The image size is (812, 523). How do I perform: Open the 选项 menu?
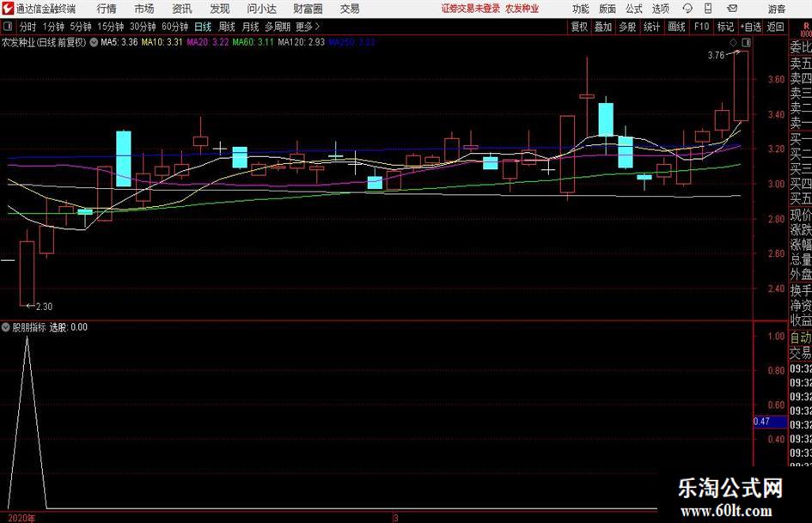click(x=660, y=9)
